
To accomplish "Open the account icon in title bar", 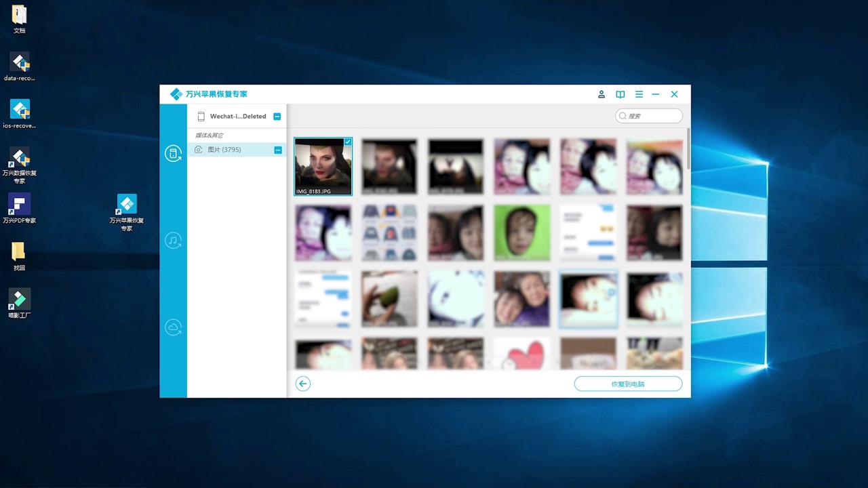I will click(x=601, y=94).
